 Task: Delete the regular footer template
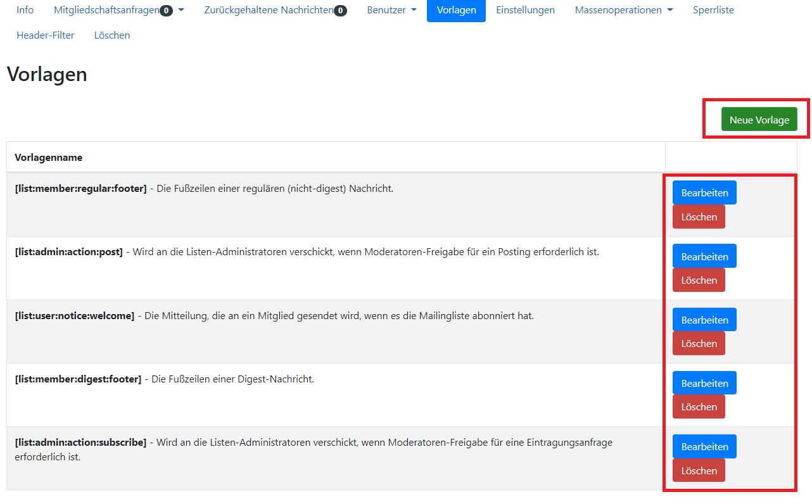pos(699,217)
